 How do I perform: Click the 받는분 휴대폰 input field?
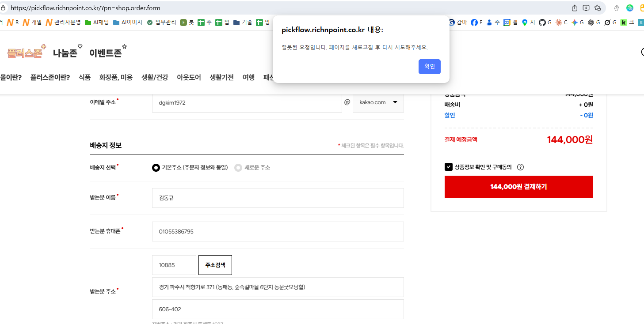point(278,231)
